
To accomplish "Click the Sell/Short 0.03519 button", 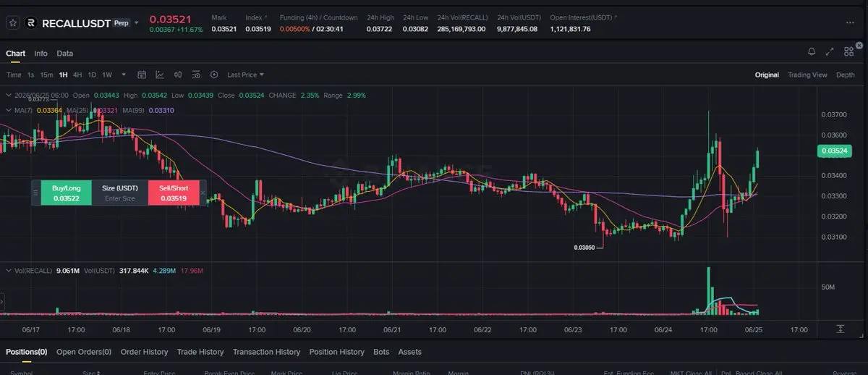I will point(174,193).
